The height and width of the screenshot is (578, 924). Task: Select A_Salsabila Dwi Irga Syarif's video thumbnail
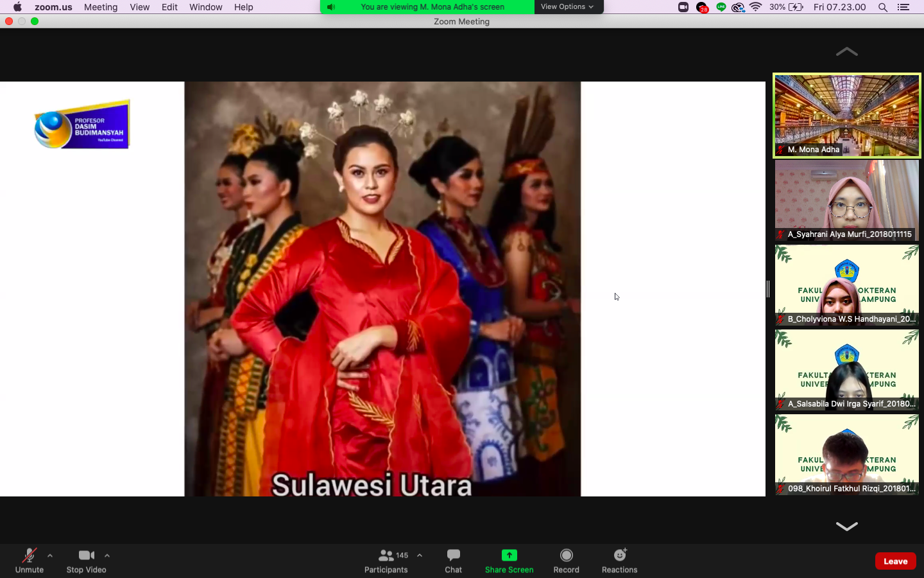coord(847,370)
